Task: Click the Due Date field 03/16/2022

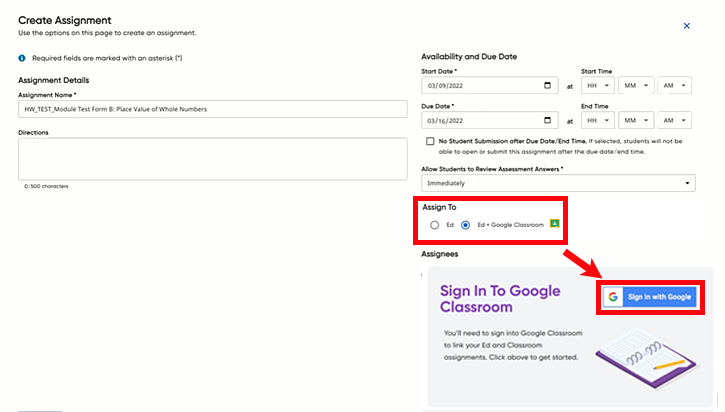Action: click(x=490, y=120)
